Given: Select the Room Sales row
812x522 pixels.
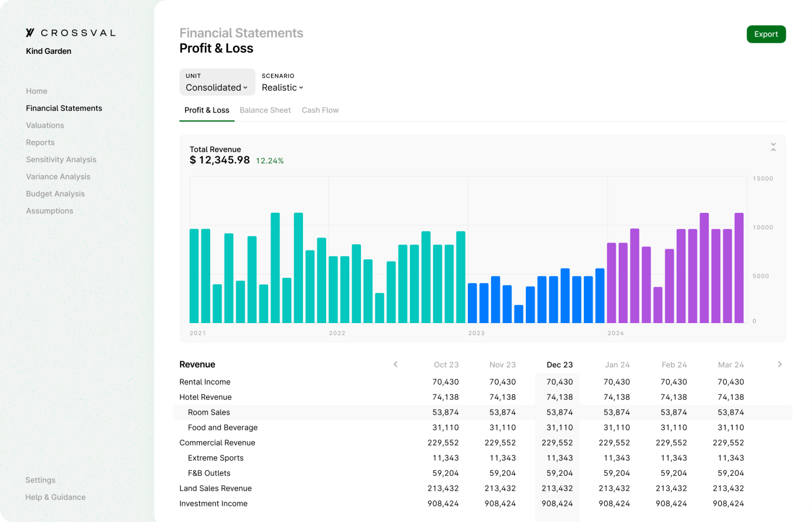Looking at the screenshot, I should coord(208,412).
